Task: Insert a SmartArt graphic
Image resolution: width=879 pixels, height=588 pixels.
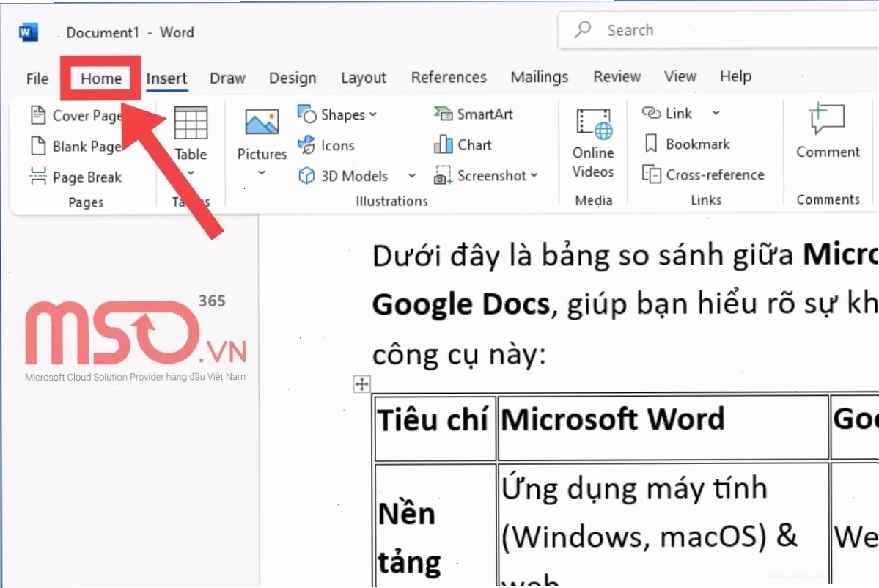Action: pyautogui.click(x=474, y=114)
